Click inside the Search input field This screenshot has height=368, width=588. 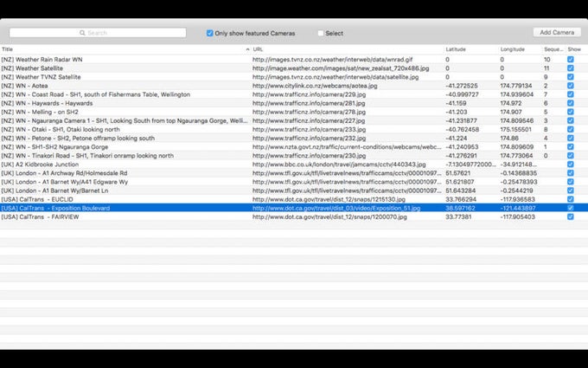[98, 33]
